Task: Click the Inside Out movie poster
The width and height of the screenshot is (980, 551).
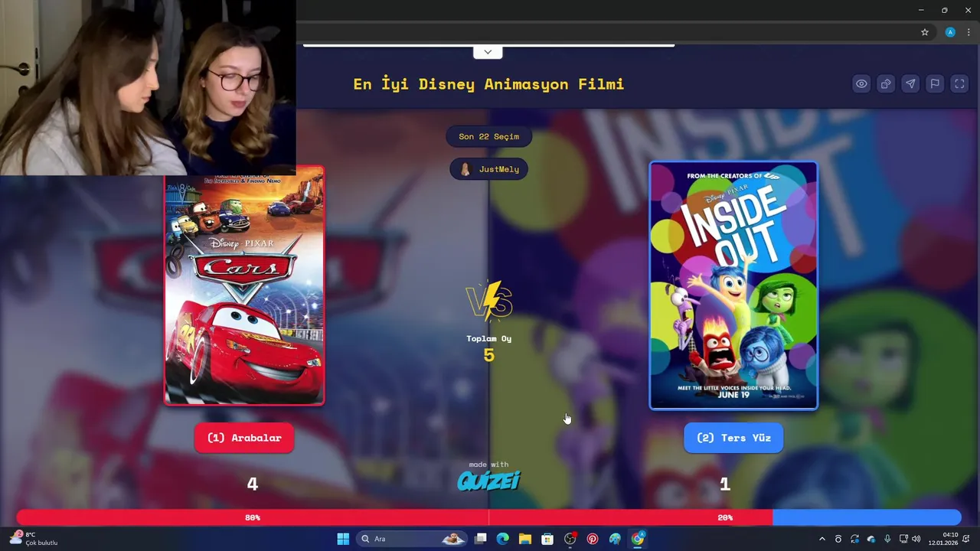Action: pos(733,285)
